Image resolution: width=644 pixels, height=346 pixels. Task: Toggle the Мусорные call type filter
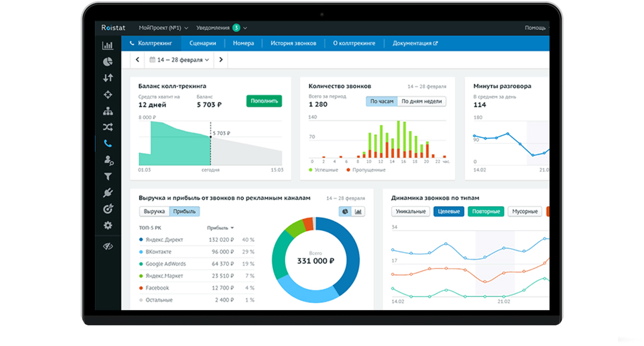[525, 212]
